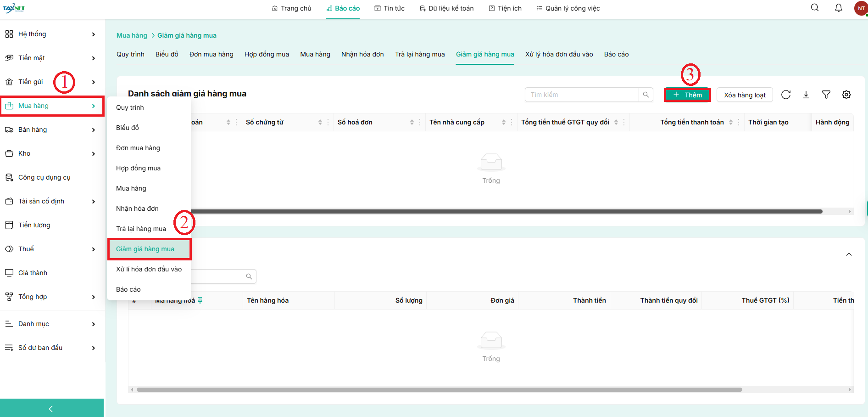Click the search magnifier icon in top bar
Image resolution: width=868 pixels, height=417 pixels.
coord(815,8)
